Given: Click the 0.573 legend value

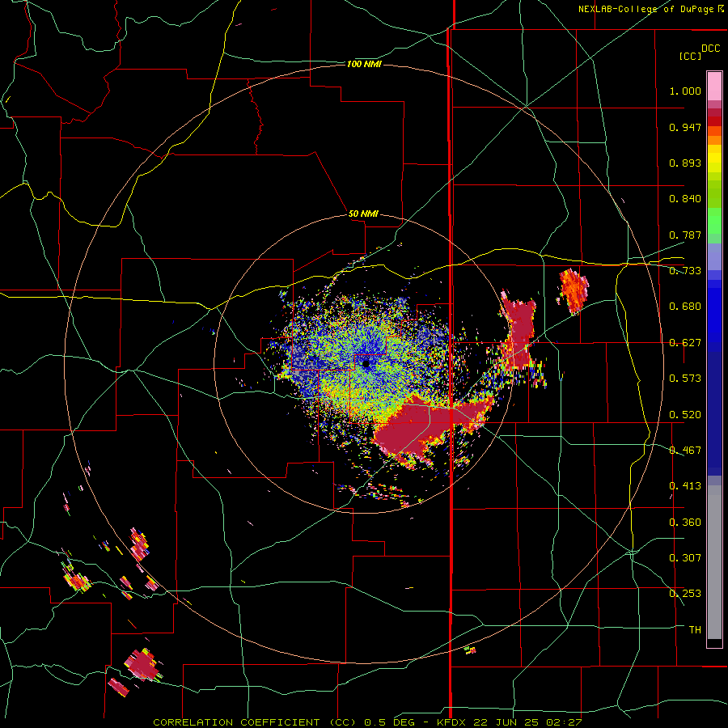Looking at the screenshot, I should [685, 379].
